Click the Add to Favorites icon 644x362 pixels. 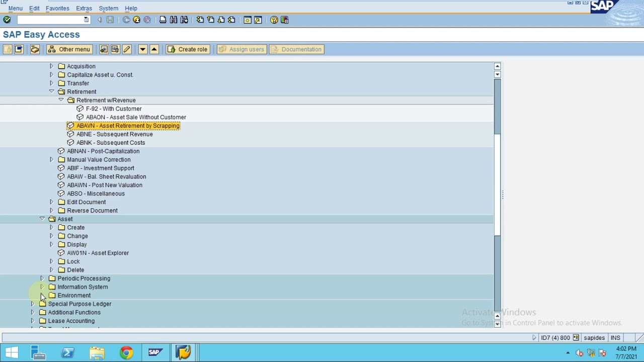(104, 49)
